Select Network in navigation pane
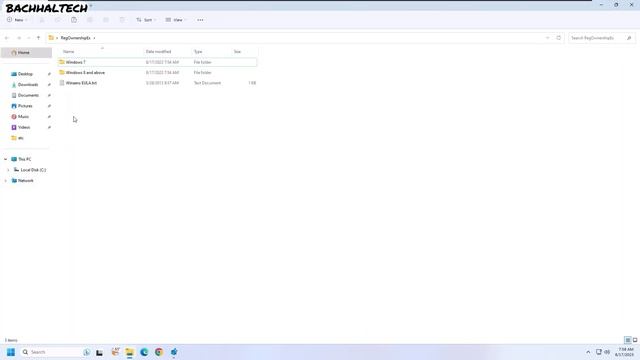 [25, 180]
